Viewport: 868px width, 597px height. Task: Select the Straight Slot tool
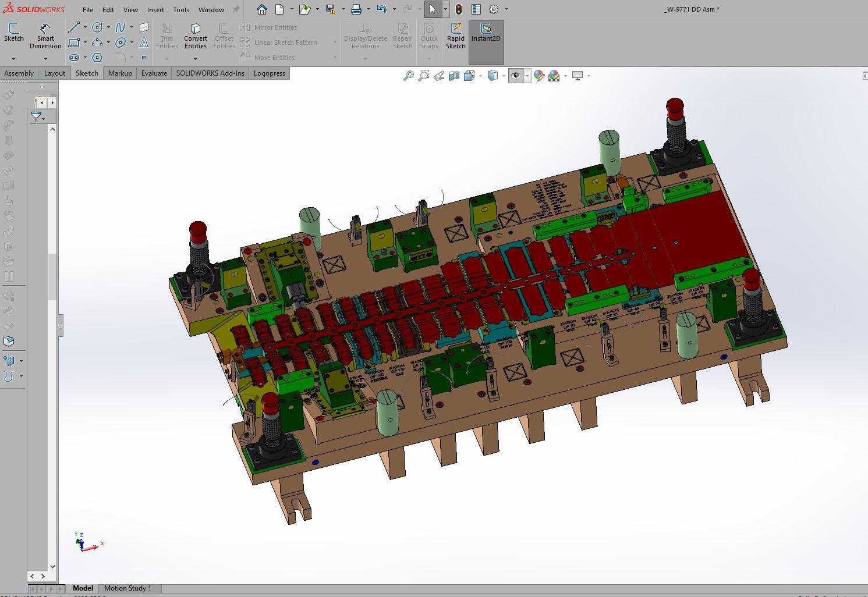click(74, 58)
